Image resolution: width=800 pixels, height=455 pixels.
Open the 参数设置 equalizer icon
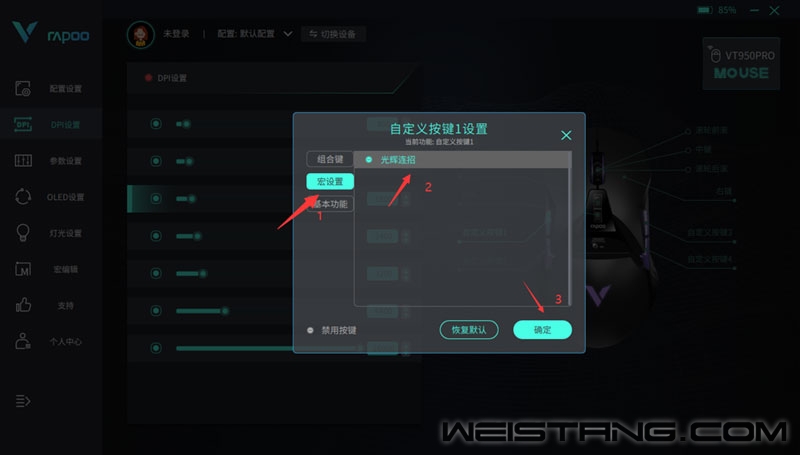(23, 161)
